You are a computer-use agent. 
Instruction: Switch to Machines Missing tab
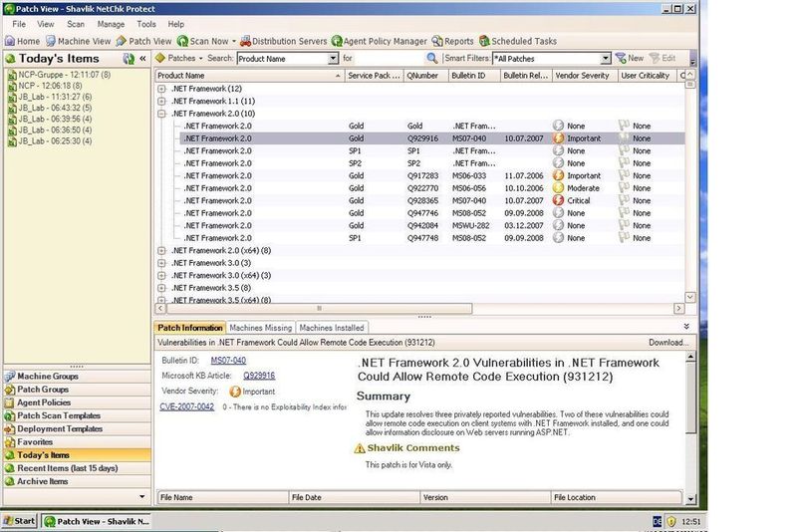pos(261,328)
